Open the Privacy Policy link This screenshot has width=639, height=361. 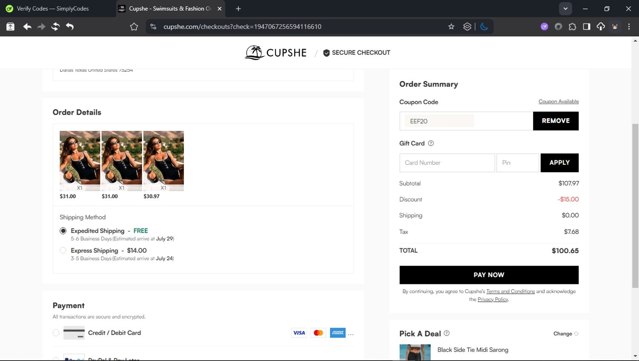[x=493, y=299]
